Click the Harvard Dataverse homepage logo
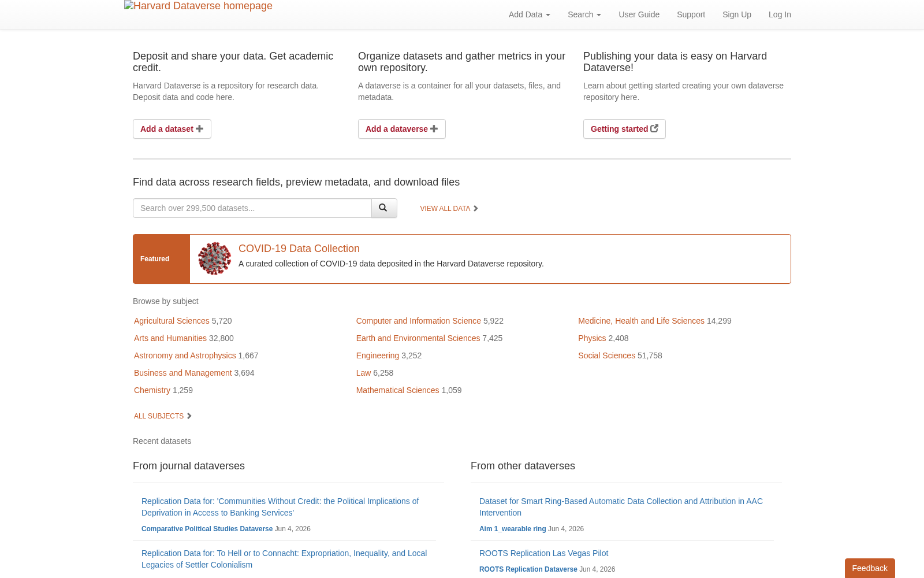 click(x=198, y=6)
